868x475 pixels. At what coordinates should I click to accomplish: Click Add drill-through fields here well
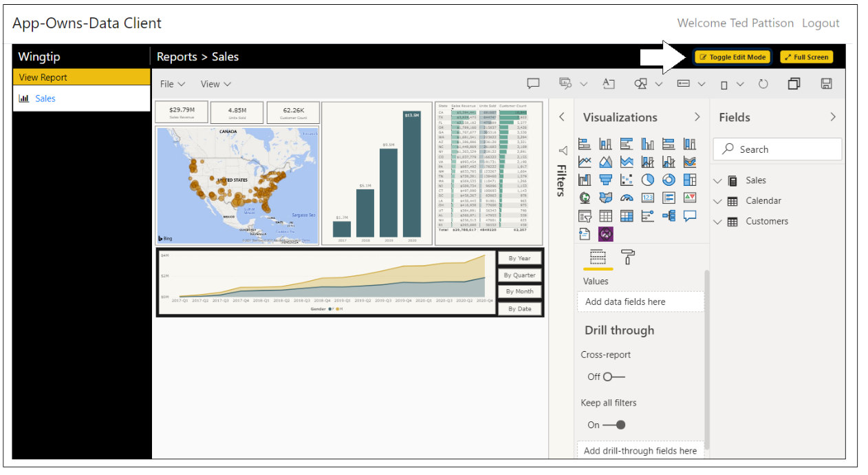pyautogui.click(x=640, y=451)
